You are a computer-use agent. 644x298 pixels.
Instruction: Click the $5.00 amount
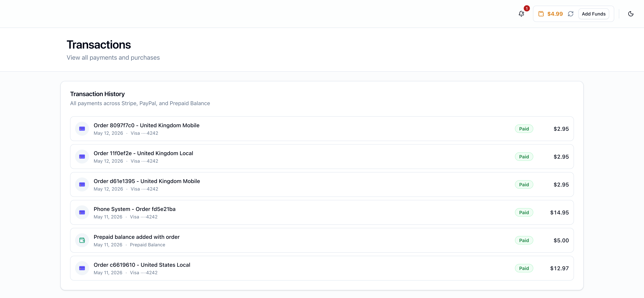point(561,240)
